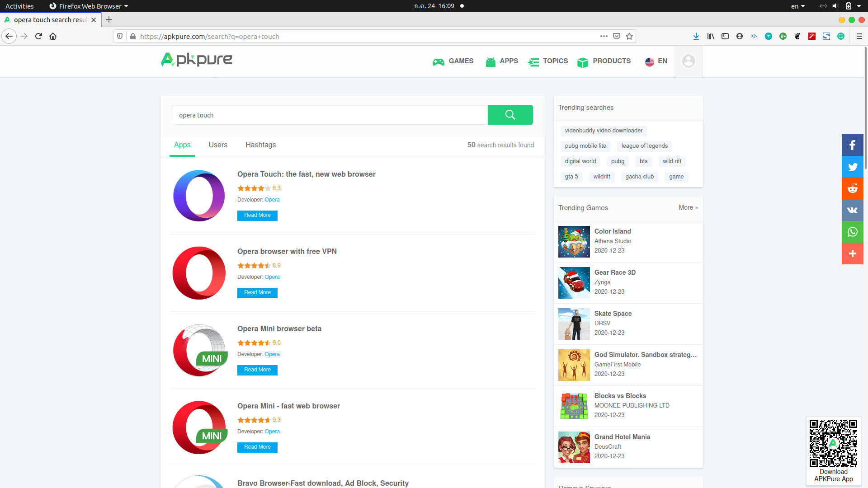Image resolution: width=868 pixels, height=488 pixels.
Task: Open Ubuntu Activities overview
Action: click(x=19, y=6)
